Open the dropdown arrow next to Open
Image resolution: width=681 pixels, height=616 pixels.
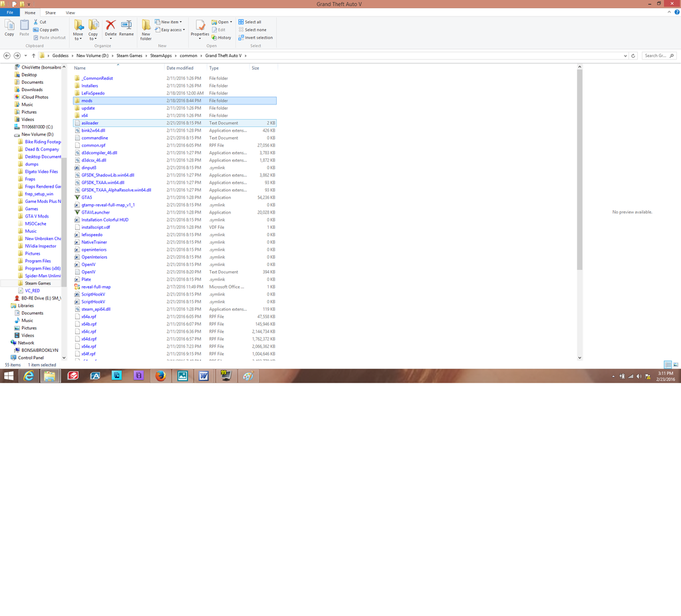pyautogui.click(x=230, y=22)
